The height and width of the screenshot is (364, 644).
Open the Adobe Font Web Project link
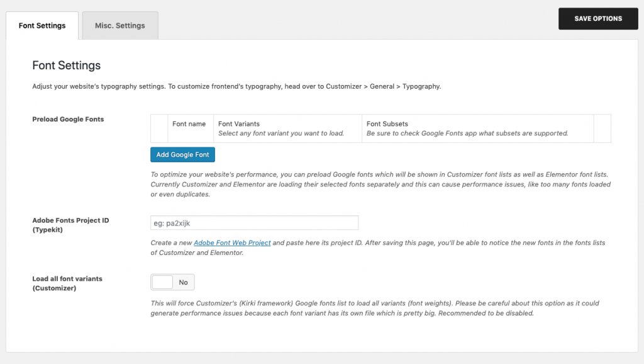pyautogui.click(x=232, y=242)
